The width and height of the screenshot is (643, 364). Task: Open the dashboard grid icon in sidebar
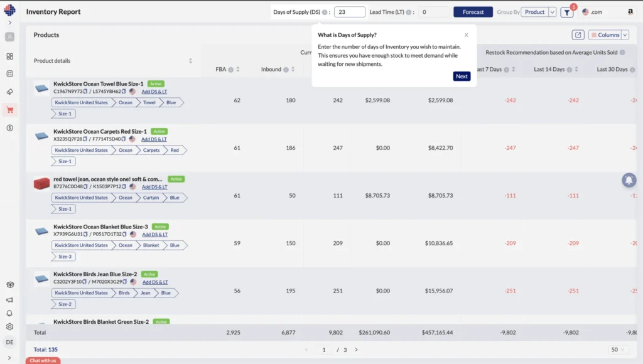point(10,56)
